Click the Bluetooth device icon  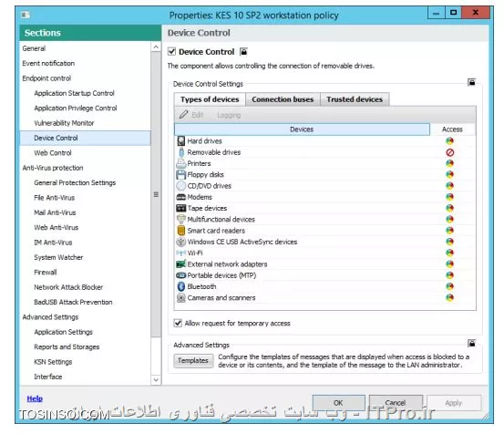coord(181,286)
